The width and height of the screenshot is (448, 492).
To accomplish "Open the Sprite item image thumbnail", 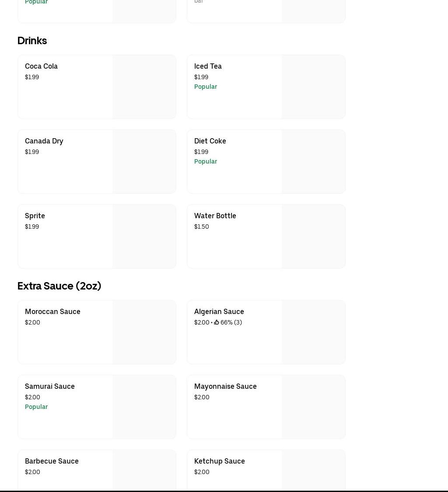I will [x=144, y=236].
